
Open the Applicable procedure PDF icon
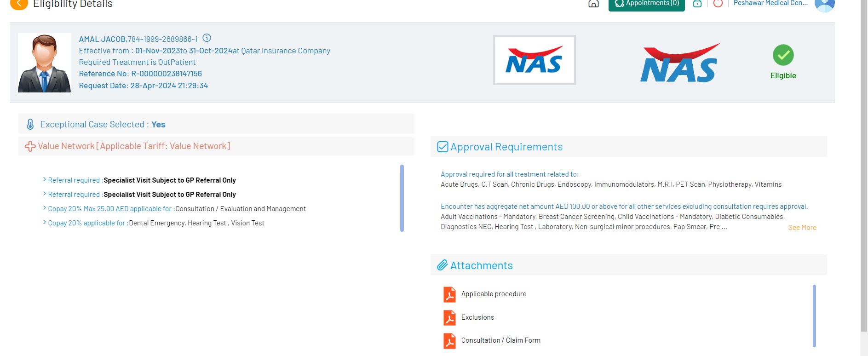[x=449, y=294]
